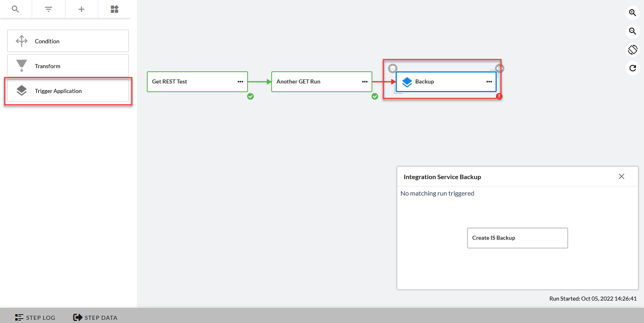This screenshot has height=323, width=644.
Task: Close the Integration Service Backup panel
Action: (x=622, y=176)
